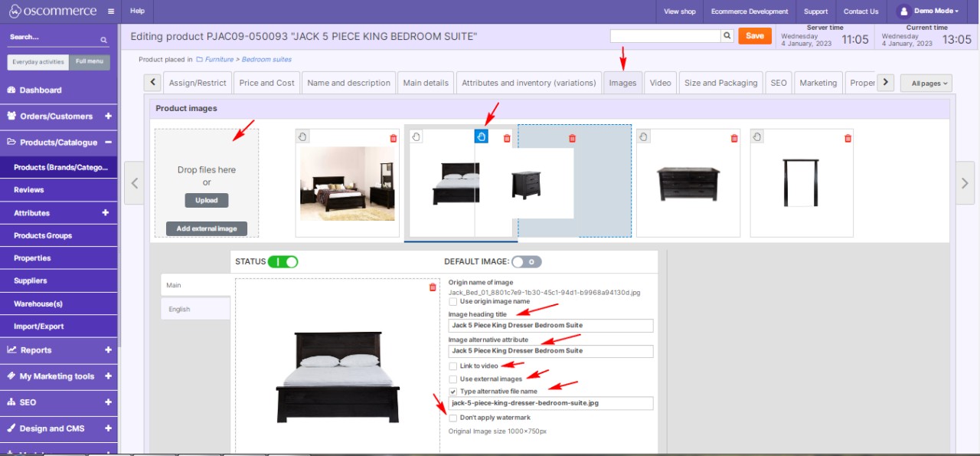Click drag handle on the mirror thumbnail
The image size is (980, 456).
[757, 136]
